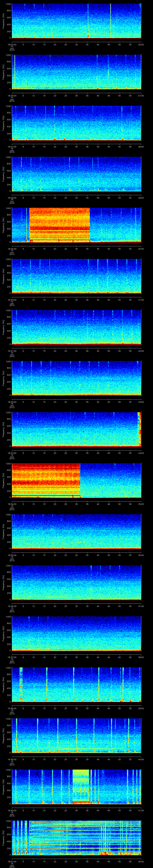
Task: Click the 30-second tick under the 18:29 spectrogram
Action: click(x=76, y=249)
